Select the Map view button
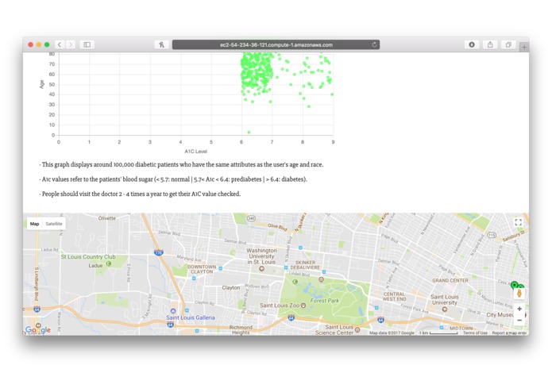552x392 pixels. click(34, 224)
